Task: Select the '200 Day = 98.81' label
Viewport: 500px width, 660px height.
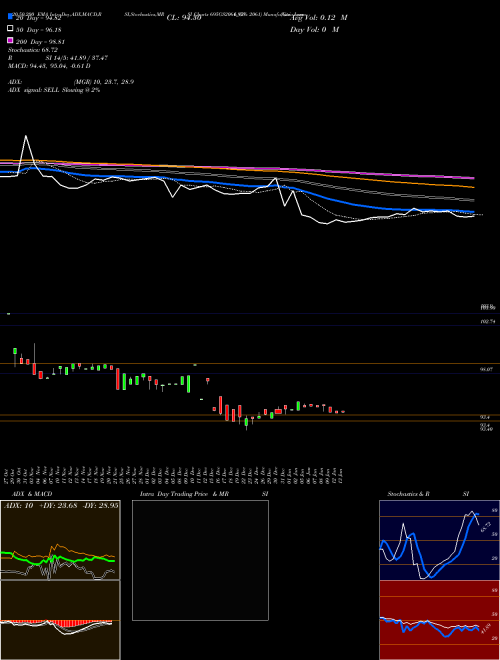Action: (x=40, y=42)
